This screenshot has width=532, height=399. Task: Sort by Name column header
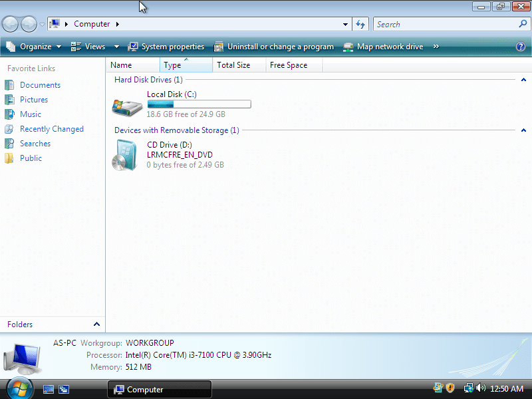click(133, 65)
